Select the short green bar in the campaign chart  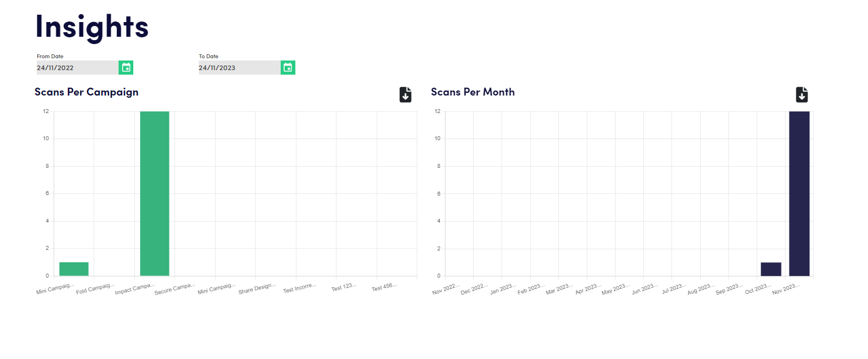tap(74, 269)
